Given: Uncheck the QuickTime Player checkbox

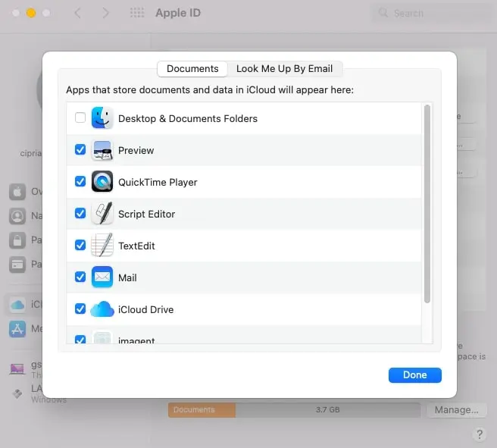Looking at the screenshot, I should [80, 181].
